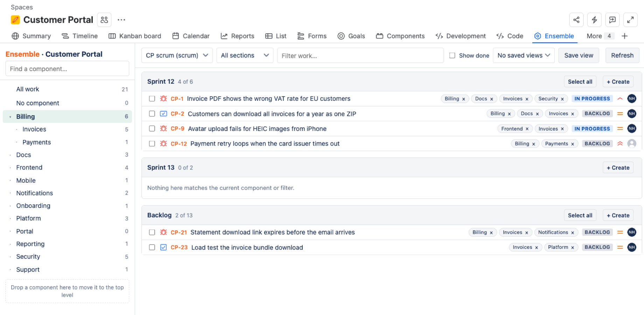This screenshot has height=315, width=644.
Task: Select all work in Backlog
Action: click(580, 215)
